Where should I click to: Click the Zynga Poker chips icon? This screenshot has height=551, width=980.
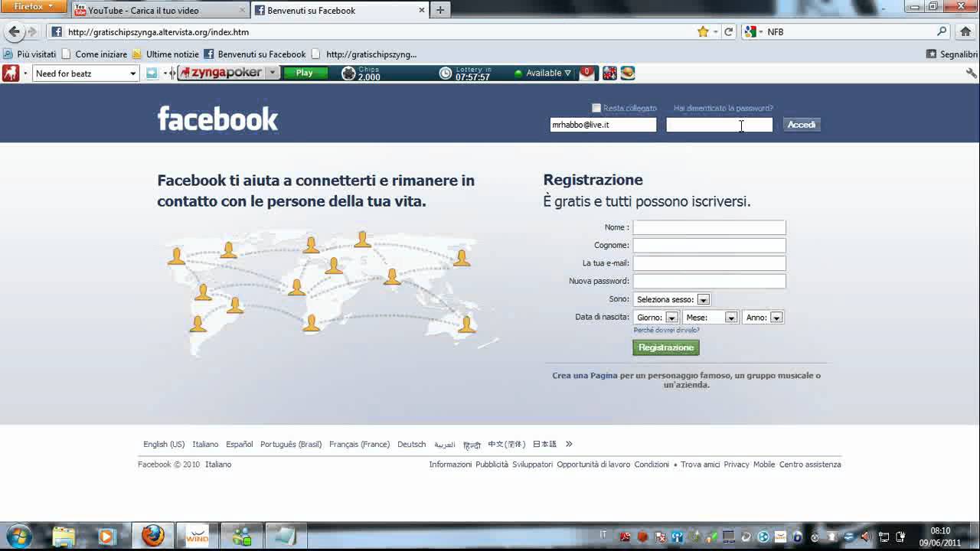[x=348, y=73]
